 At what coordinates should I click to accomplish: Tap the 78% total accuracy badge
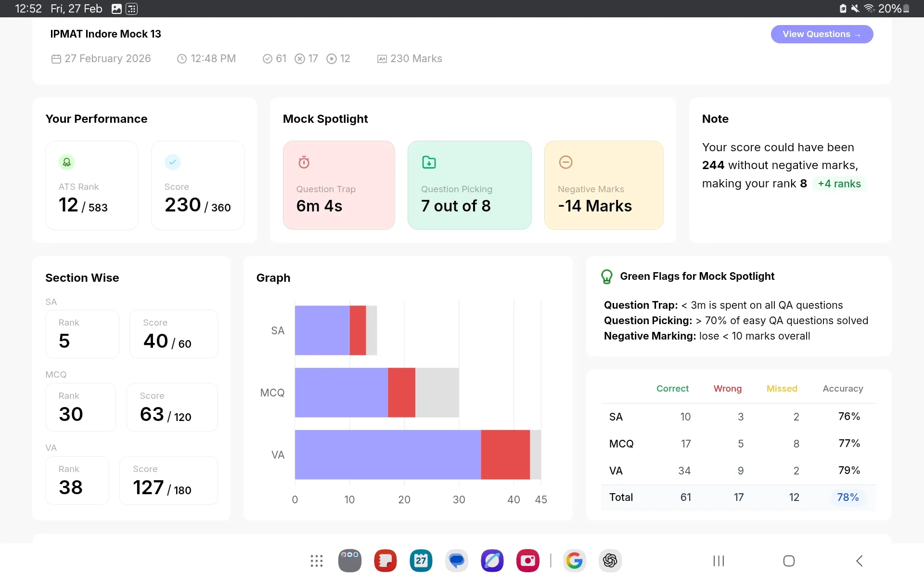[847, 497]
